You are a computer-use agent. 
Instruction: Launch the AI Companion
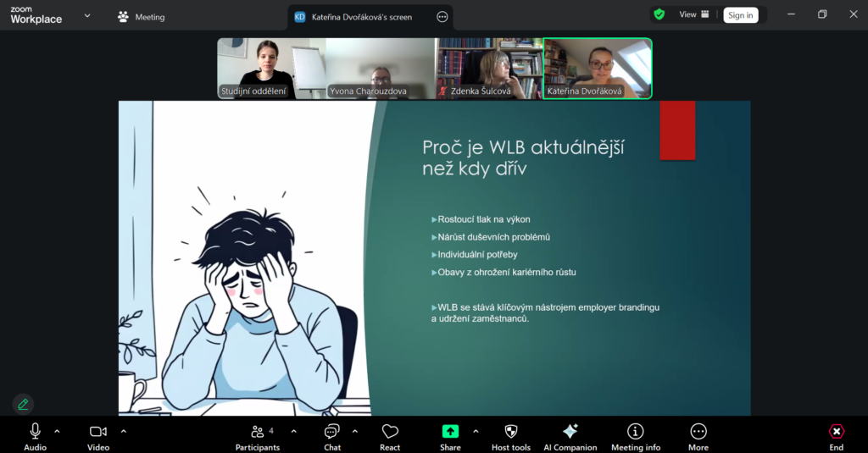click(570, 435)
